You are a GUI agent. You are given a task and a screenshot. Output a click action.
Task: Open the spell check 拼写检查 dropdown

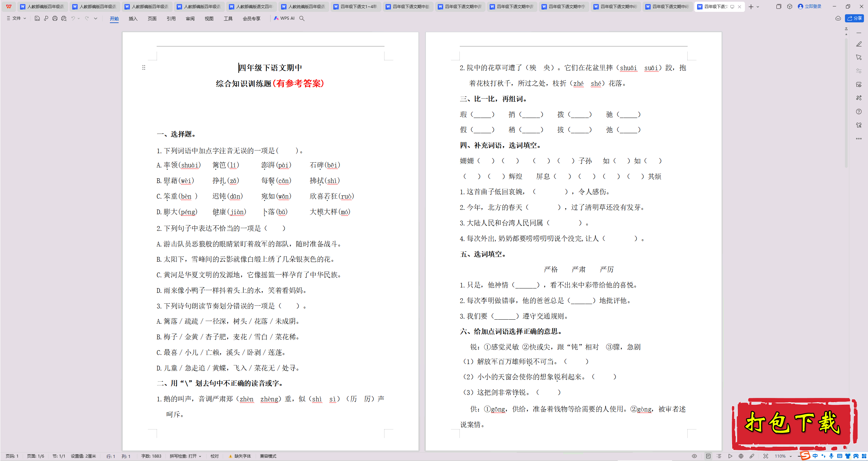(185, 456)
